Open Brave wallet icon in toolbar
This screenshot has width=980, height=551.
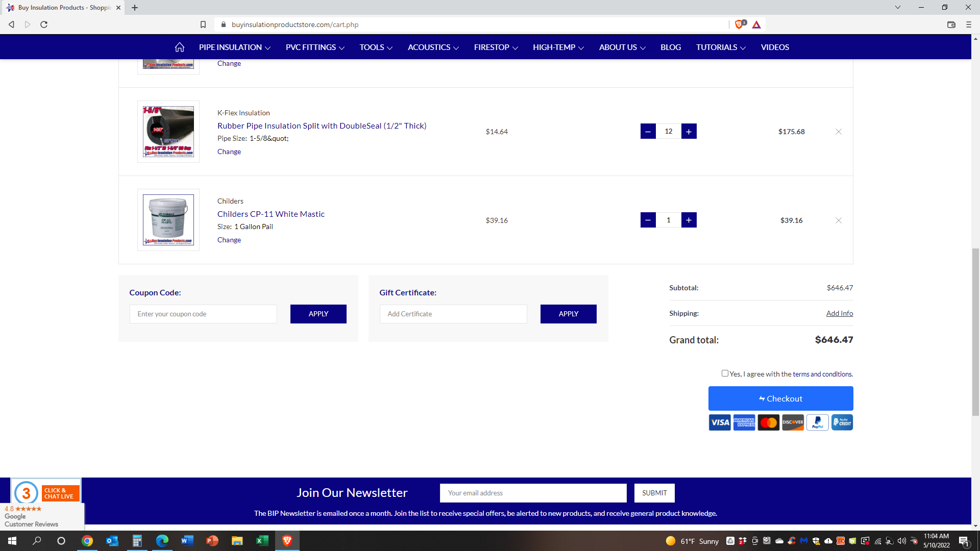point(951,24)
